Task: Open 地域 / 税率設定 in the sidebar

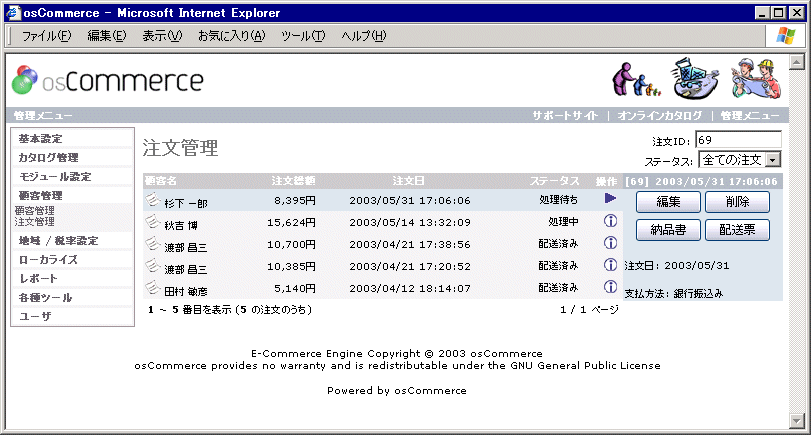Action: pos(58,241)
